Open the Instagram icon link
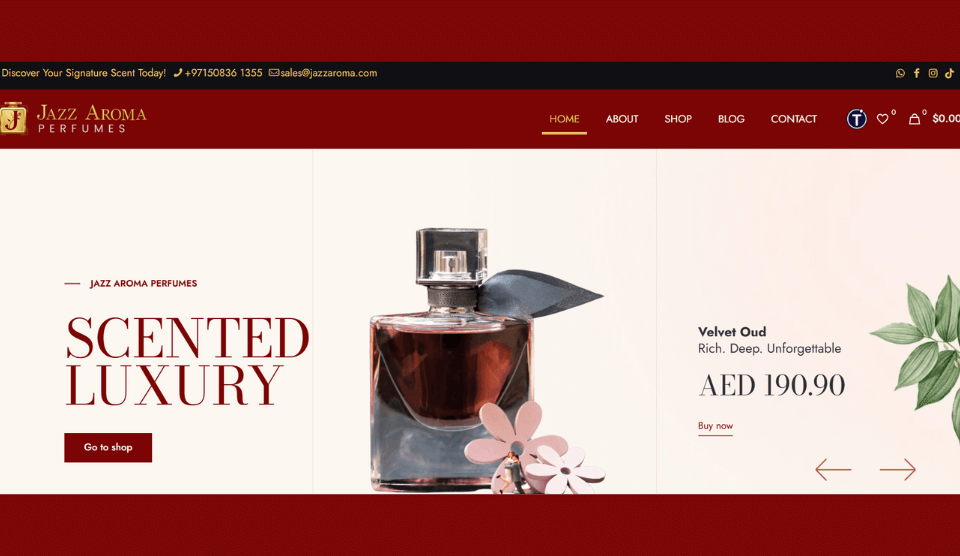960x556 pixels. (933, 73)
